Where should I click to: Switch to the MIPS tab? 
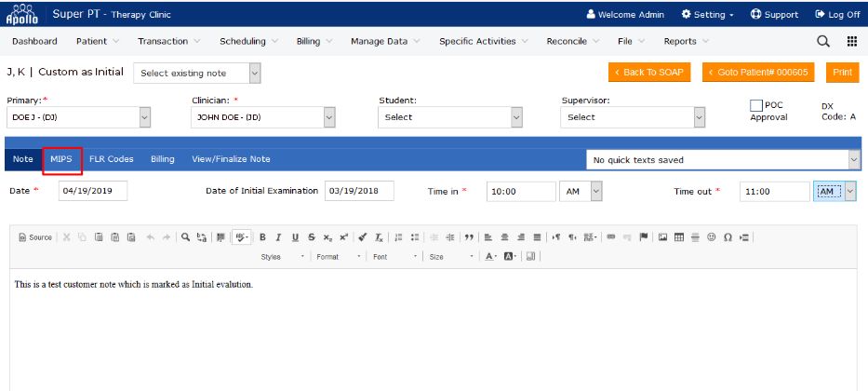(x=61, y=159)
